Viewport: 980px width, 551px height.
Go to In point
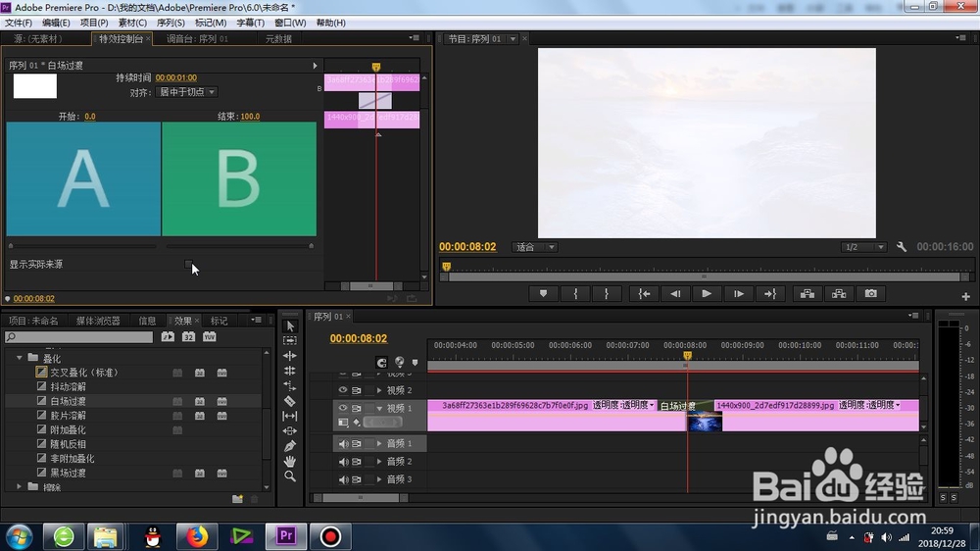click(645, 294)
